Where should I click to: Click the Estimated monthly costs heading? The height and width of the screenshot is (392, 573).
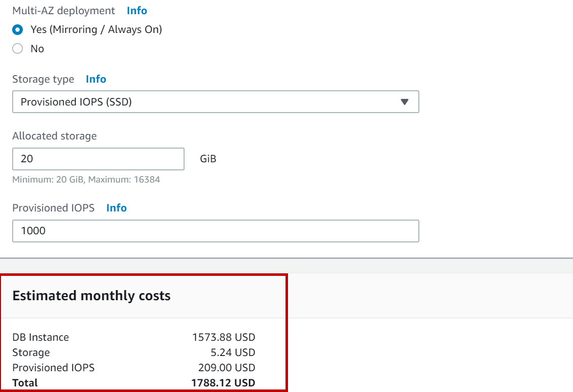[91, 296]
